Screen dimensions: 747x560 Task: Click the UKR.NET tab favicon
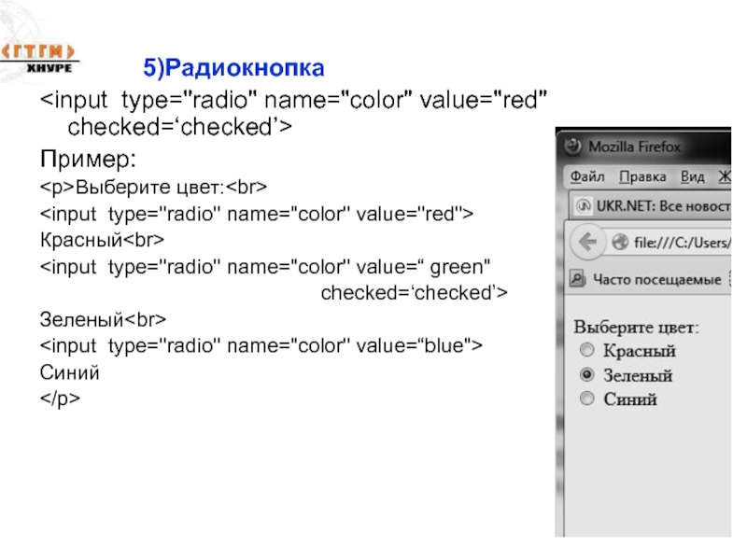583,205
